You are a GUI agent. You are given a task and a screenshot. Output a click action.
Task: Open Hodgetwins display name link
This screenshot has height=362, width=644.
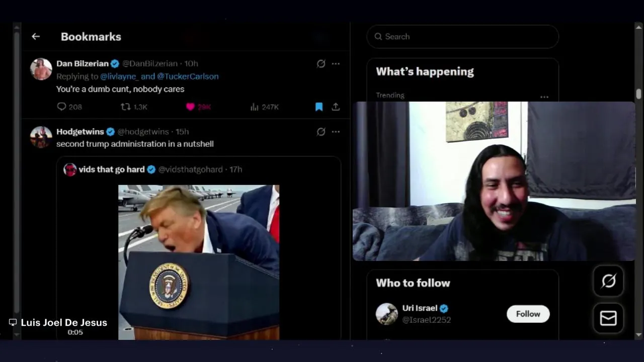pyautogui.click(x=80, y=132)
